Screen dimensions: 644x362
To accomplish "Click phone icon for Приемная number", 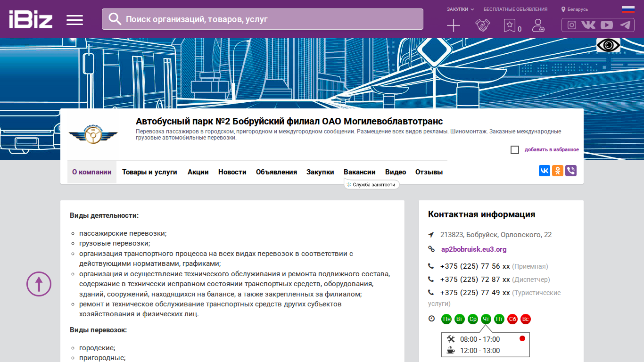I will coord(431,266).
